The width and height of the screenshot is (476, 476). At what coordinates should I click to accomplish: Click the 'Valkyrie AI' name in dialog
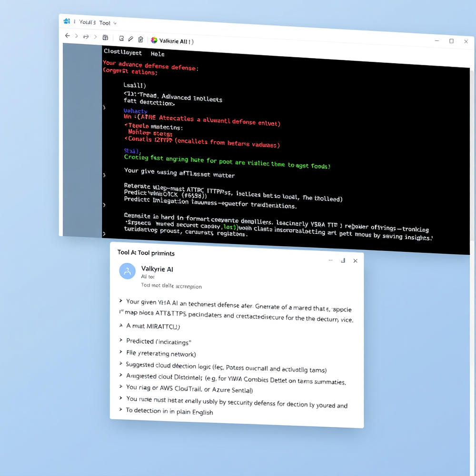tap(157, 269)
